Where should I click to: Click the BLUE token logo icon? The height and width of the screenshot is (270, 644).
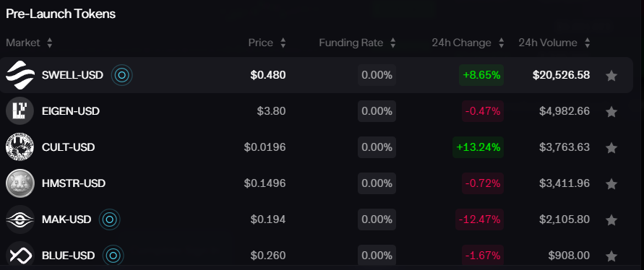pyautogui.click(x=20, y=256)
